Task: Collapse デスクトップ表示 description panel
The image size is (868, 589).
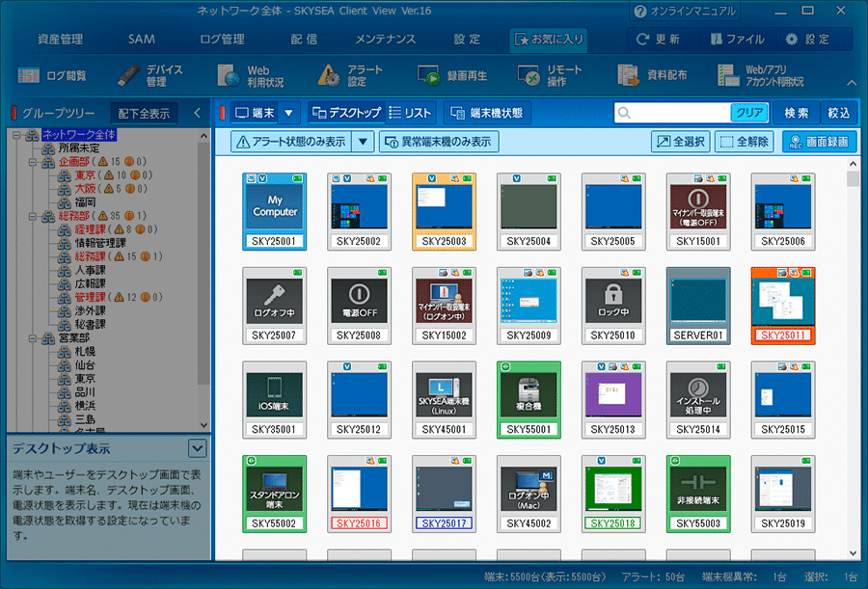Action: [198, 448]
